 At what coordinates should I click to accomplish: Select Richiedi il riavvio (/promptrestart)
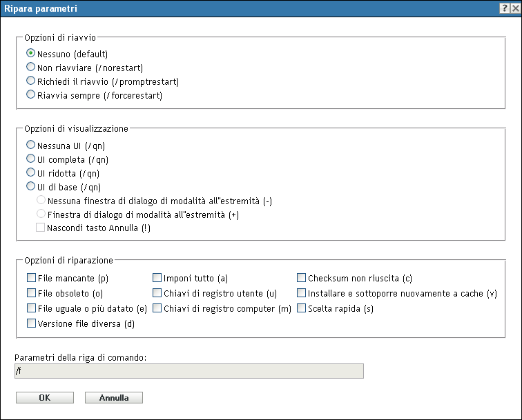tap(30, 81)
